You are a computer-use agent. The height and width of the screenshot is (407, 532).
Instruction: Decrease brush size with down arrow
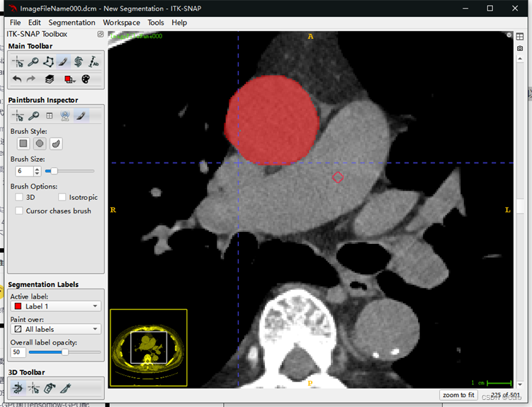coord(37,173)
